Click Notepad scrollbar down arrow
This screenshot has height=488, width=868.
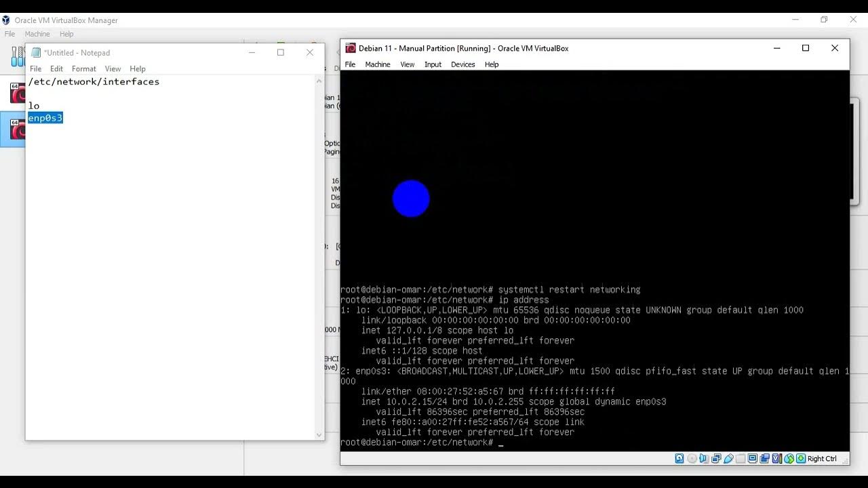[319, 434]
